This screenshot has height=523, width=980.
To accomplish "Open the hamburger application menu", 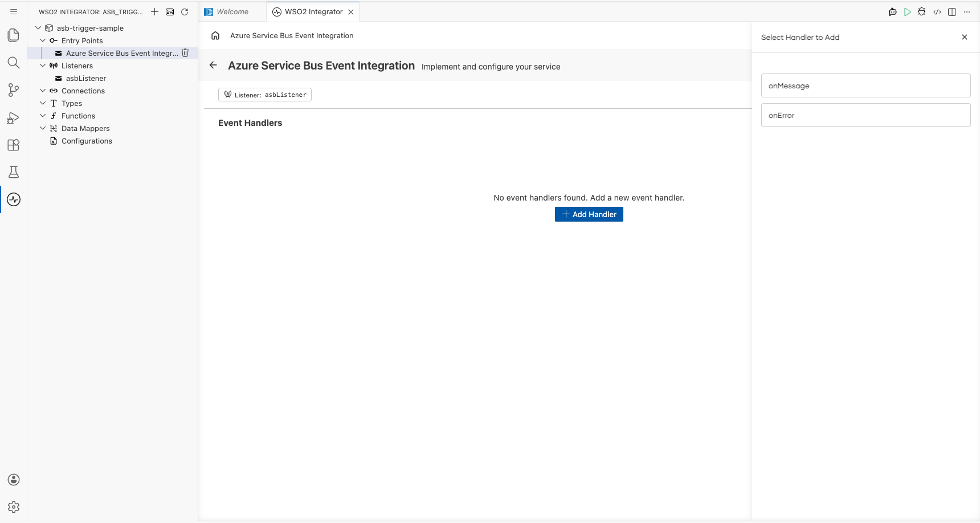I will [x=14, y=11].
